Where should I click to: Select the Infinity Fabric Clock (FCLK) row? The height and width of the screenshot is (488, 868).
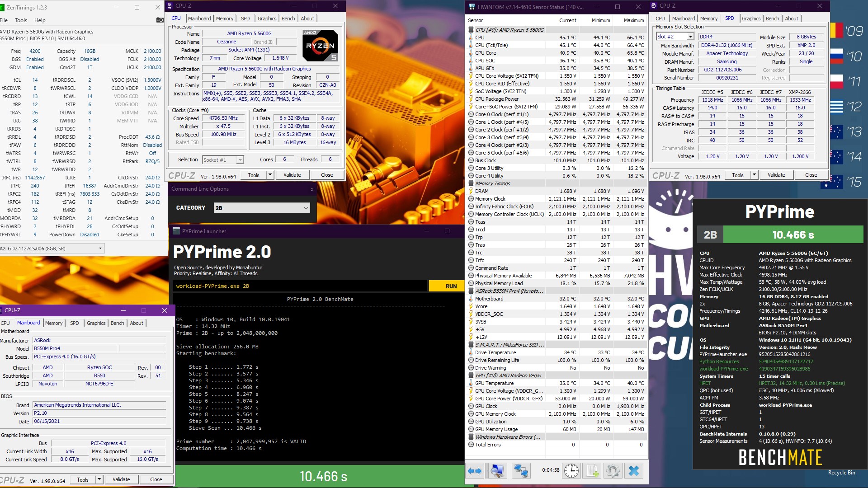coord(557,206)
